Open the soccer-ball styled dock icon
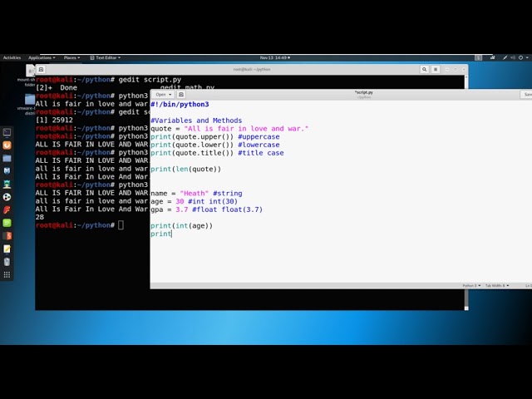The width and height of the screenshot is (532, 399). [7, 197]
